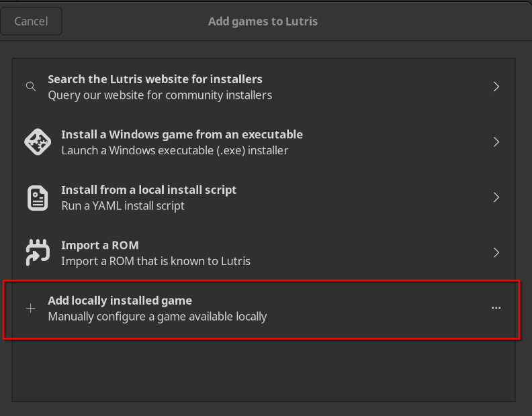Click the 'Add games to Lutris' title

pos(263,21)
